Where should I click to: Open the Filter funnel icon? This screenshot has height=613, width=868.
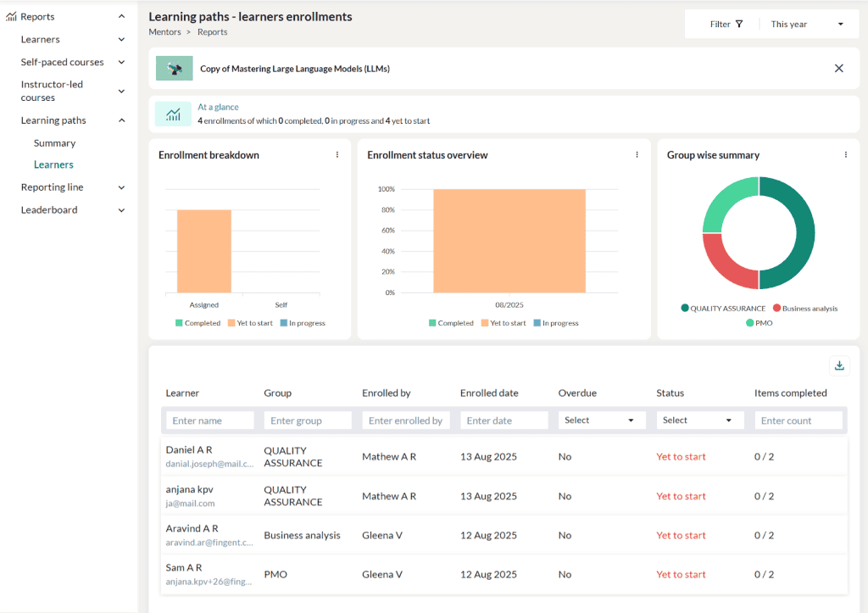coord(739,24)
